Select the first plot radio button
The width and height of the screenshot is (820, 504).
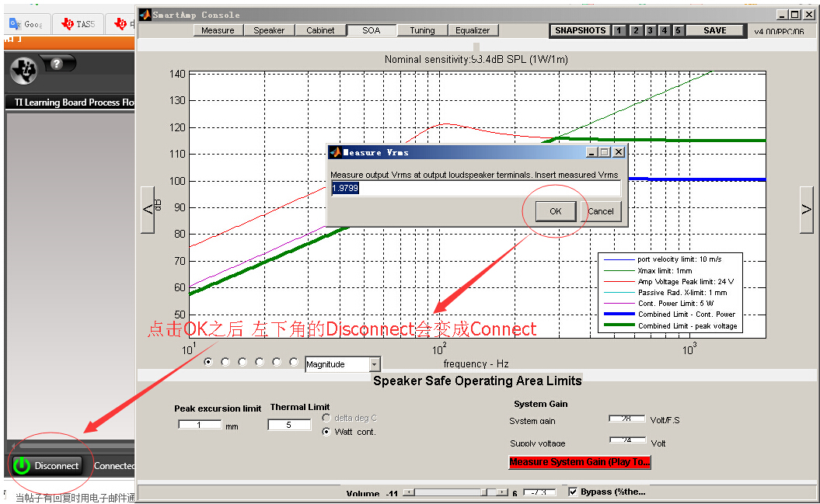point(208,361)
